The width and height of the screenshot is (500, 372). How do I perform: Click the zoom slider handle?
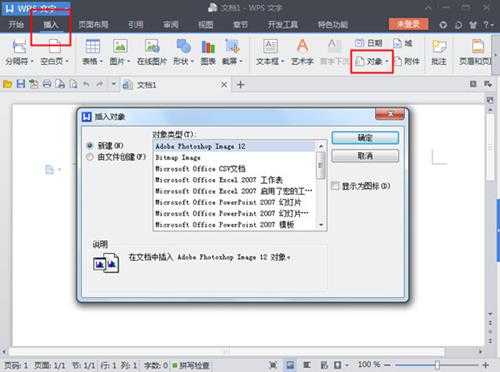click(437, 365)
